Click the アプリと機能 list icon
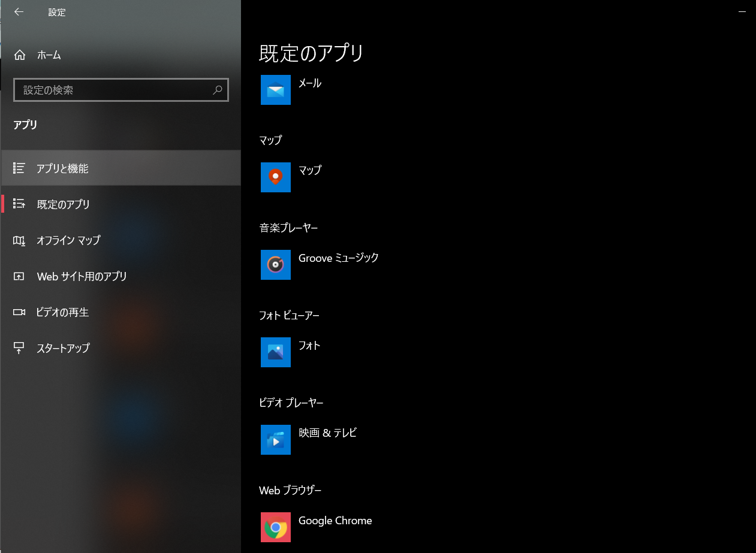The width and height of the screenshot is (756, 553). [19, 168]
